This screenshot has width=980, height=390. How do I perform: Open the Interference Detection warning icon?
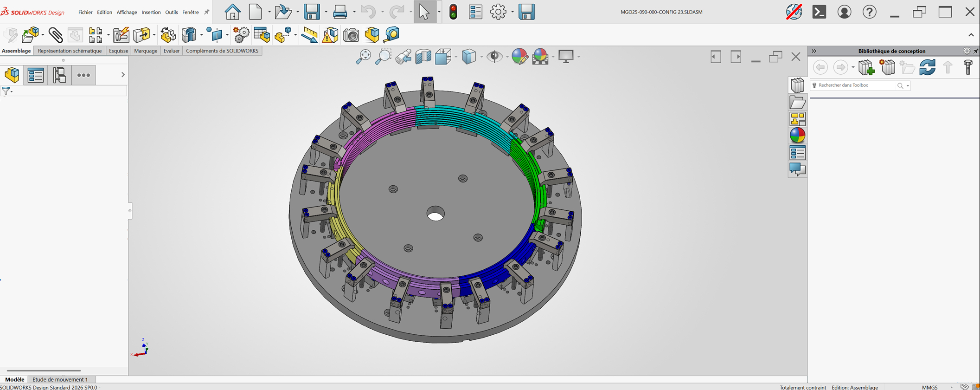[330, 35]
